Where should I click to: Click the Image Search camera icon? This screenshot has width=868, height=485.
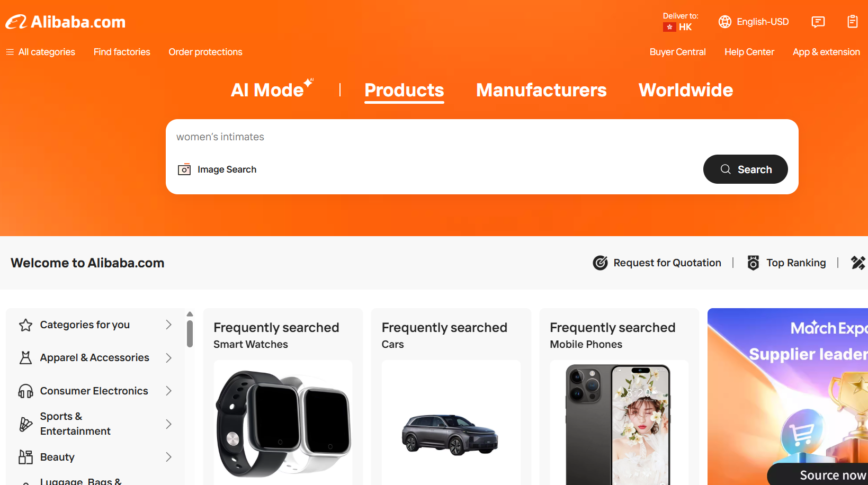coord(184,169)
